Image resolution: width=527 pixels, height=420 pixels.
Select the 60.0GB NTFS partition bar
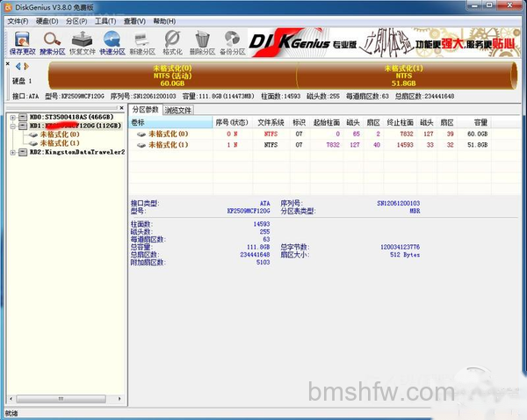pyautogui.click(x=172, y=76)
